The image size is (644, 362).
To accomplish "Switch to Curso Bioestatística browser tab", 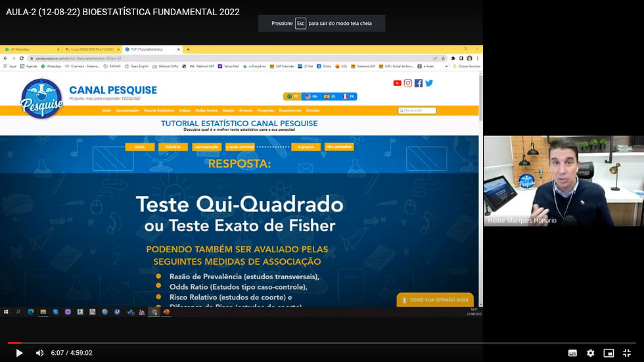I will click(92, 49).
